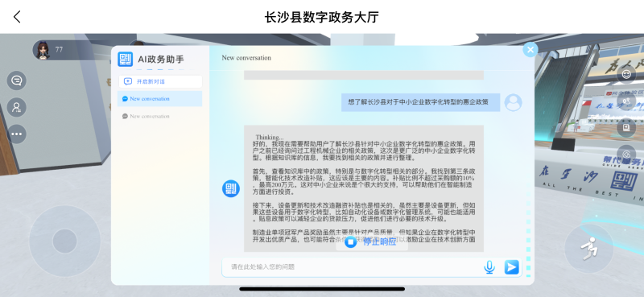
Task: Tap the virtual joystick center knob
Action: [65, 241]
